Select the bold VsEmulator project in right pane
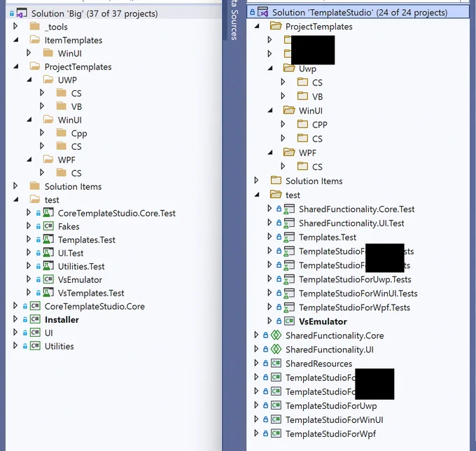Image resolution: width=476 pixels, height=451 pixels. (x=323, y=321)
